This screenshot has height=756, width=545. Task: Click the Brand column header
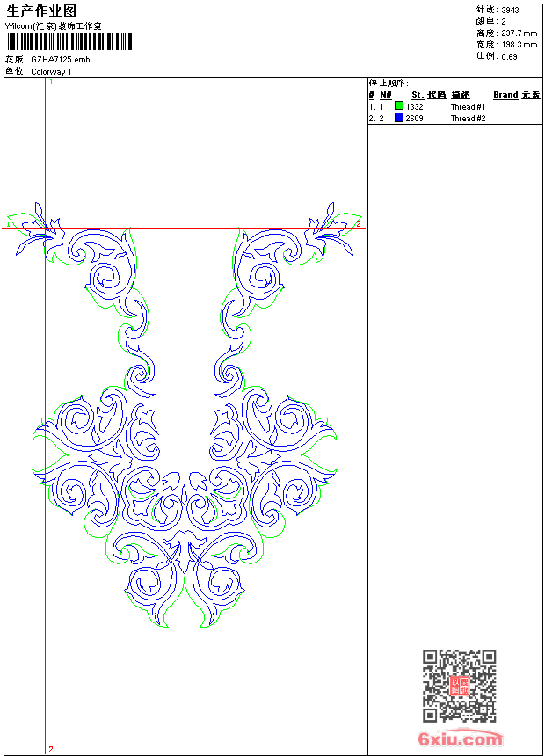pos(505,95)
